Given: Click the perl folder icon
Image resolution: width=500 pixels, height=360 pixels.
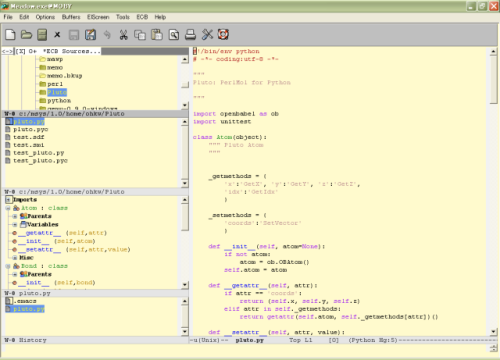Looking at the screenshot, I should (42, 84).
